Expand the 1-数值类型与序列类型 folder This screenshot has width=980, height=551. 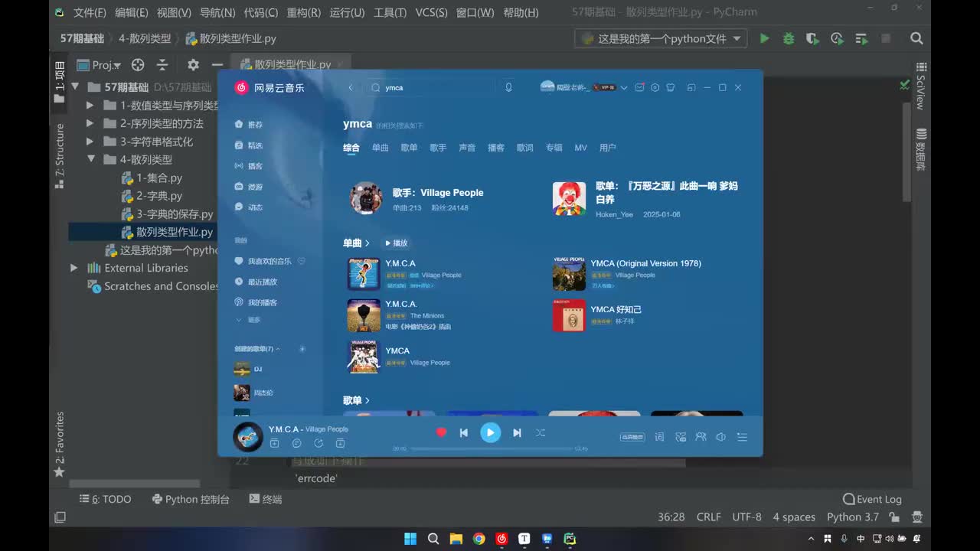click(90, 106)
